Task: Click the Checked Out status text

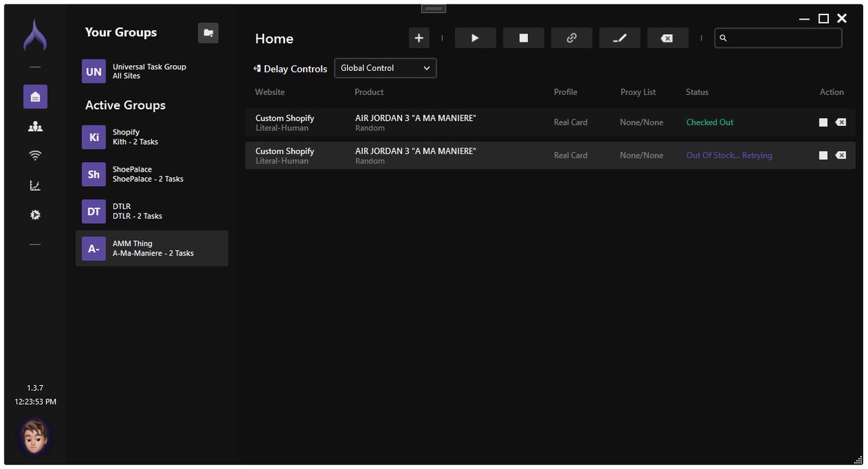Action: point(710,122)
